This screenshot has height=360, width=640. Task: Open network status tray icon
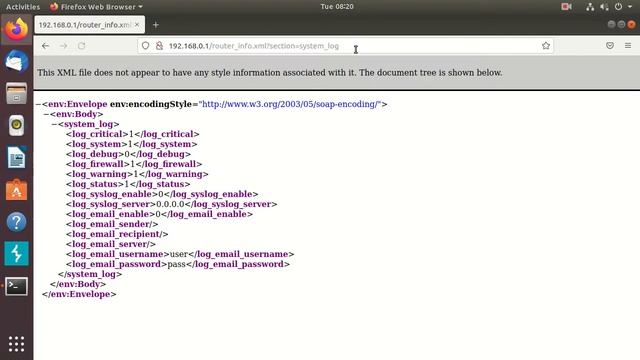590,7
